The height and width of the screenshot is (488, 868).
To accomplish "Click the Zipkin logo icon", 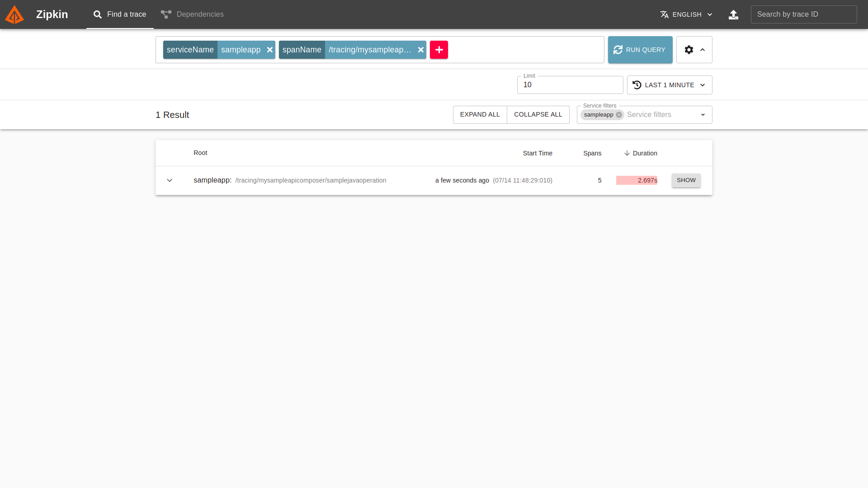I will point(14,14).
